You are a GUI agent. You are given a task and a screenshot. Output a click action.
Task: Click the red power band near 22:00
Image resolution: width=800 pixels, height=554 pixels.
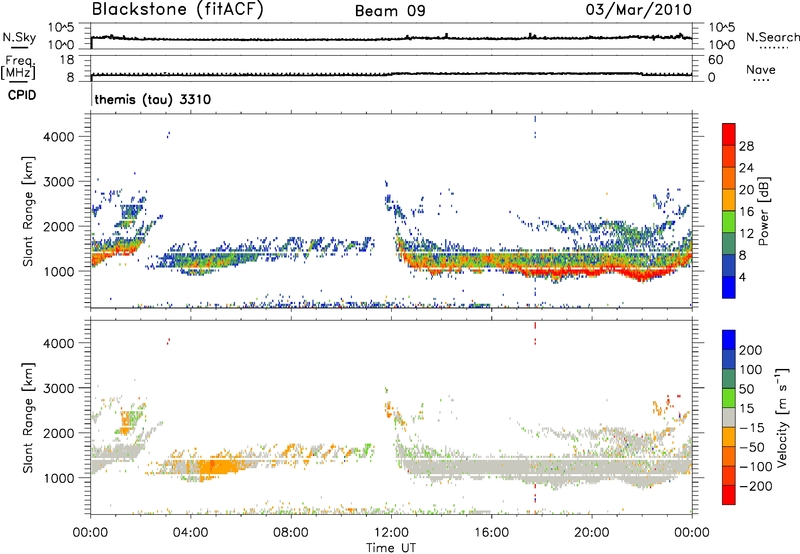[643, 276]
